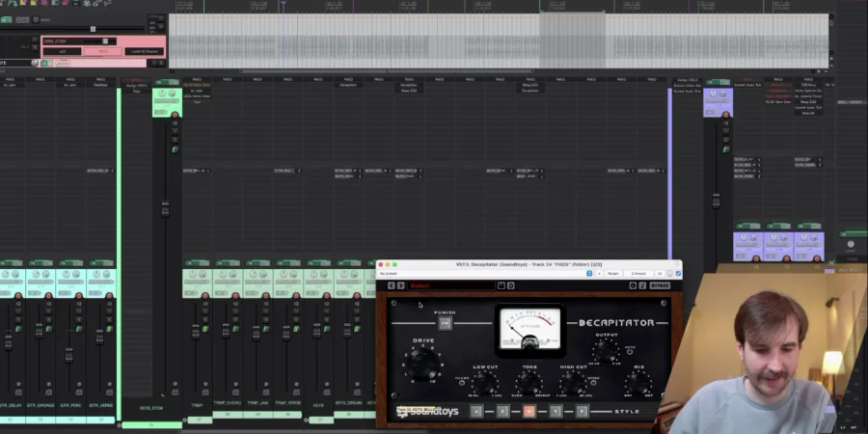Screen dimensions: 868x434
Task: Select style E on Decapitator
Action: pos(502,411)
